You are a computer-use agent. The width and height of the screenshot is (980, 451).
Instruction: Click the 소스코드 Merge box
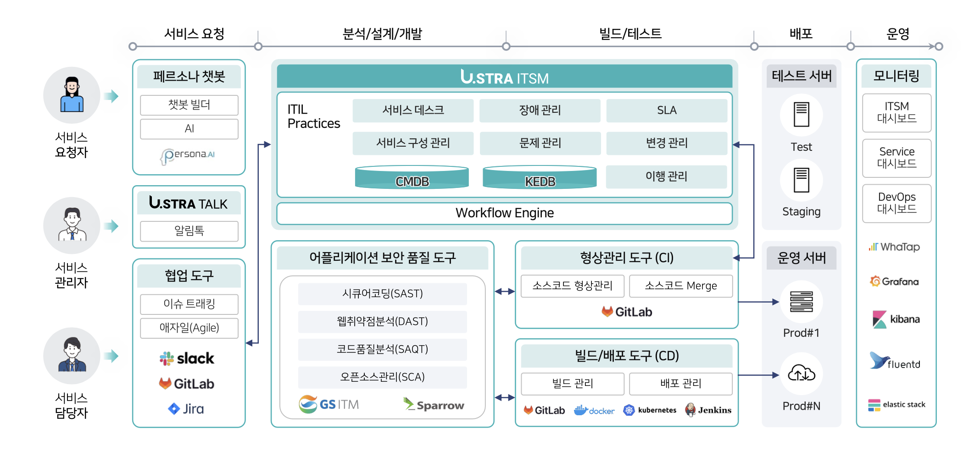click(680, 286)
